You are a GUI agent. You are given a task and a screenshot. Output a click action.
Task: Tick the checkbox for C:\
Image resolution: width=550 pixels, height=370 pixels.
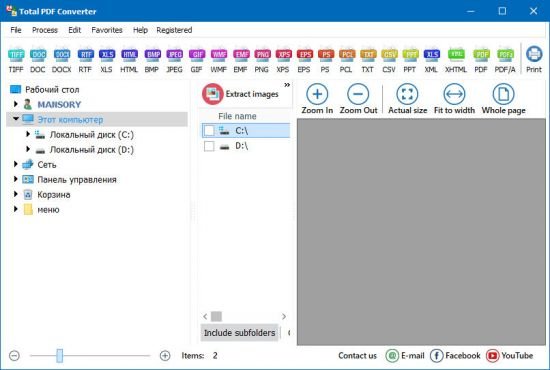coord(209,130)
